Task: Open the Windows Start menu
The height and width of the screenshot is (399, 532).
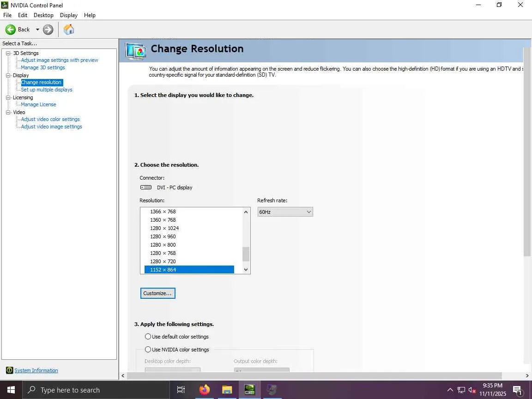Action: tap(11, 390)
